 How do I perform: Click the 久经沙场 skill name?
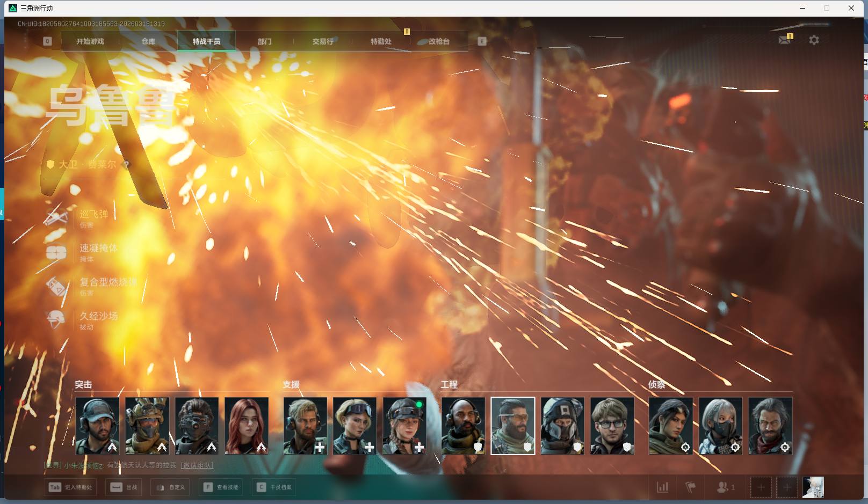click(x=99, y=316)
